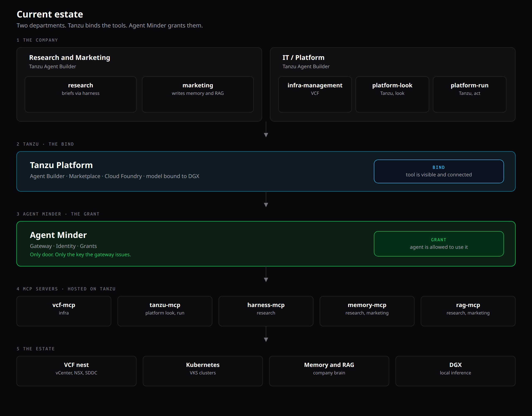Open the vcf-mcp server card
This screenshot has width=532, height=416.
click(64, 311)
